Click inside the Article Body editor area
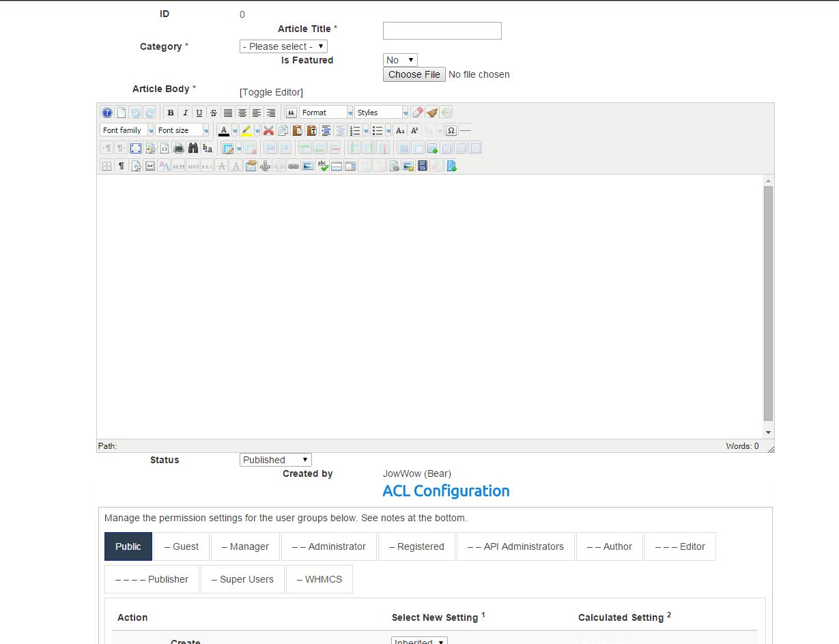Viewport: 839px width, 644px height. coord(429,306)
